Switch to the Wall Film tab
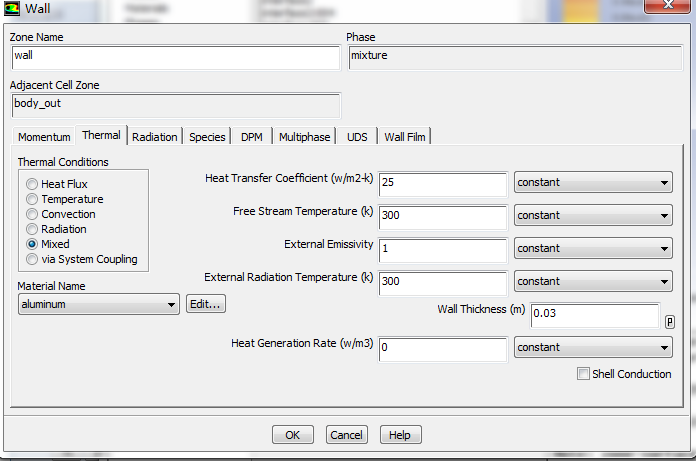Viewport: 696px width, 461px height. point(404,137)
